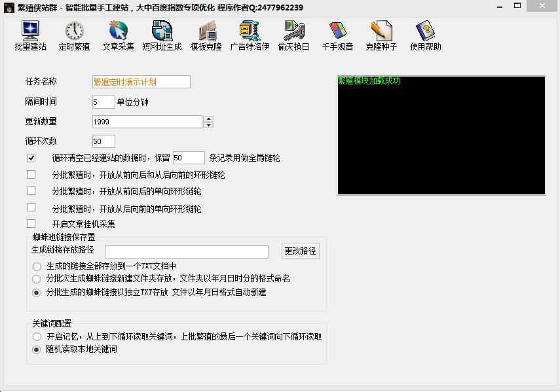The image size is (560, 392).
Task: Click the 蜘蛛池链接保存置 group title
Action: point(64,237)
